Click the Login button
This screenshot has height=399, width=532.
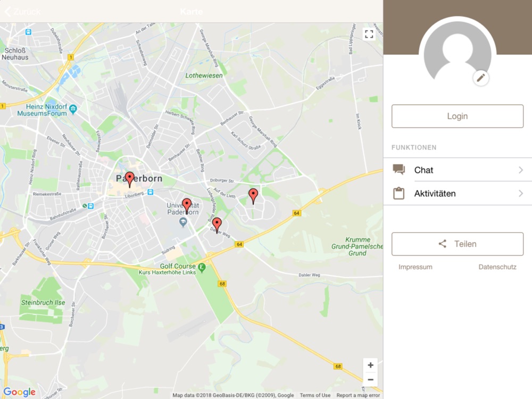click(458, 116)
